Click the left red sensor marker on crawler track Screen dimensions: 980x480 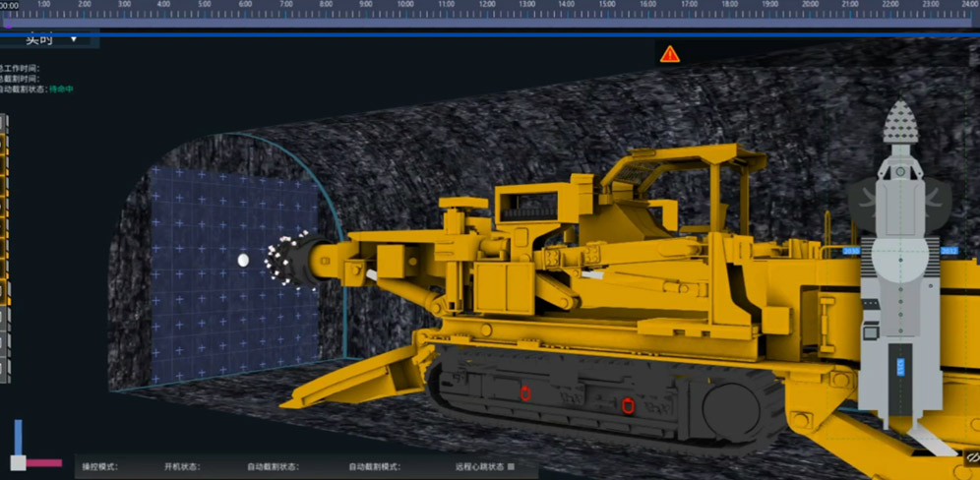coord(525,393)
